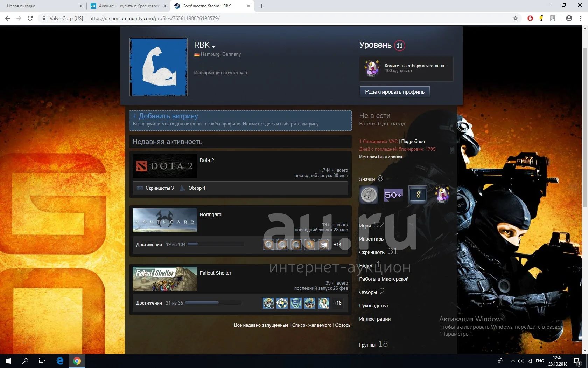This screenshot has height=368, width=588.
Task: Open the Руководства guides link
Action: (x=373, y=306)
